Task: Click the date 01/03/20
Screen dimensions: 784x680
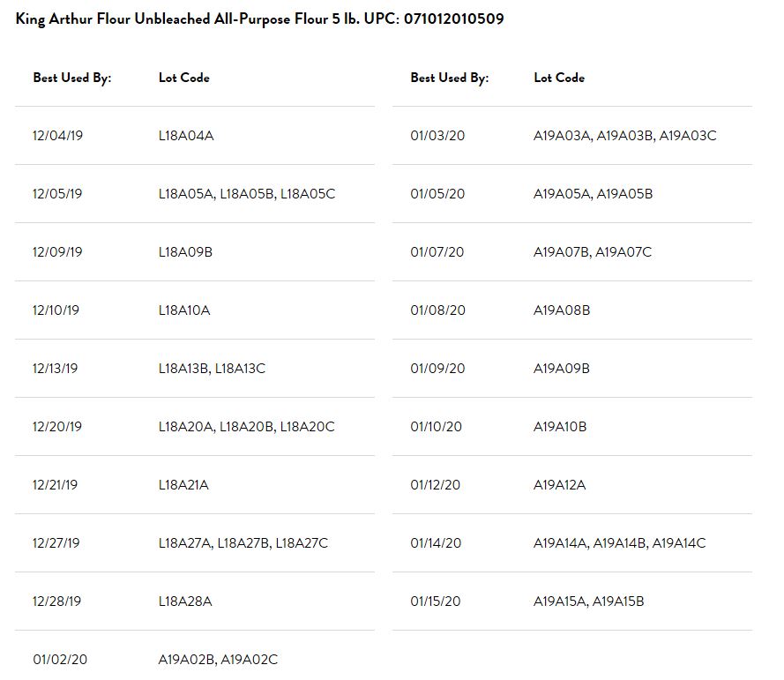Action: [437, 136]
